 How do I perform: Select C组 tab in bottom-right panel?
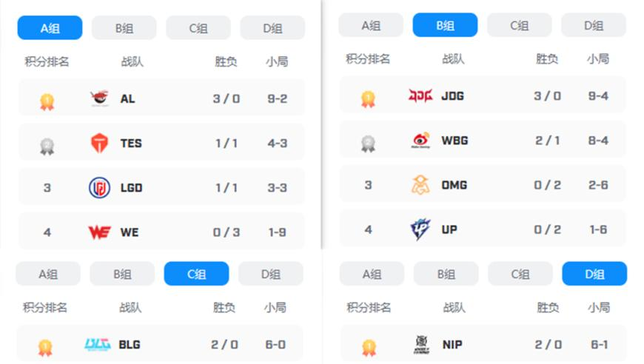point(520,273)
